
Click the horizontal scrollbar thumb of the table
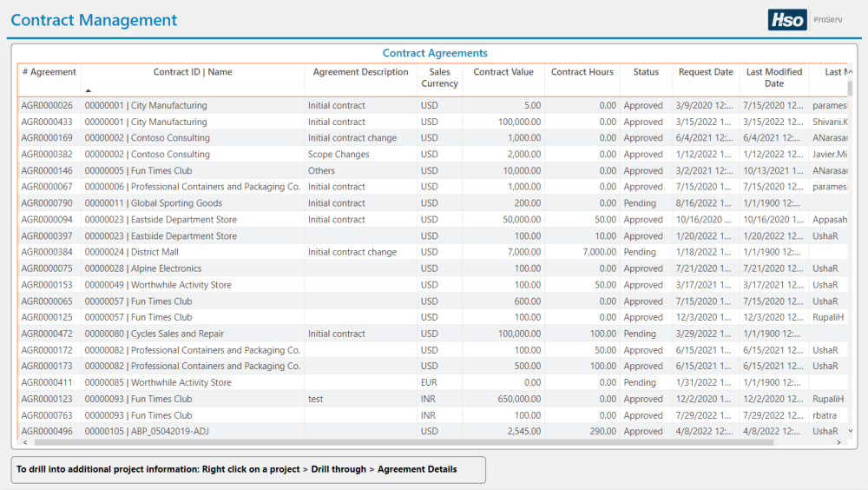pos(404,442)
